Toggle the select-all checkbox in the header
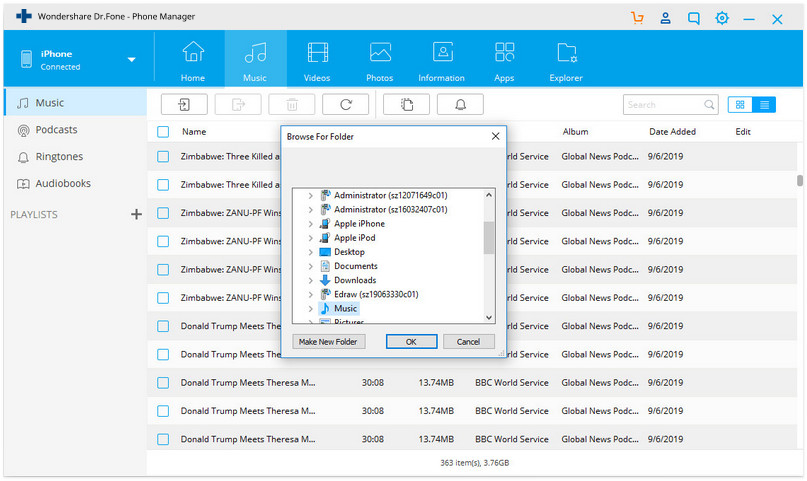The image size is (807, 481). (x=163, y=132)
